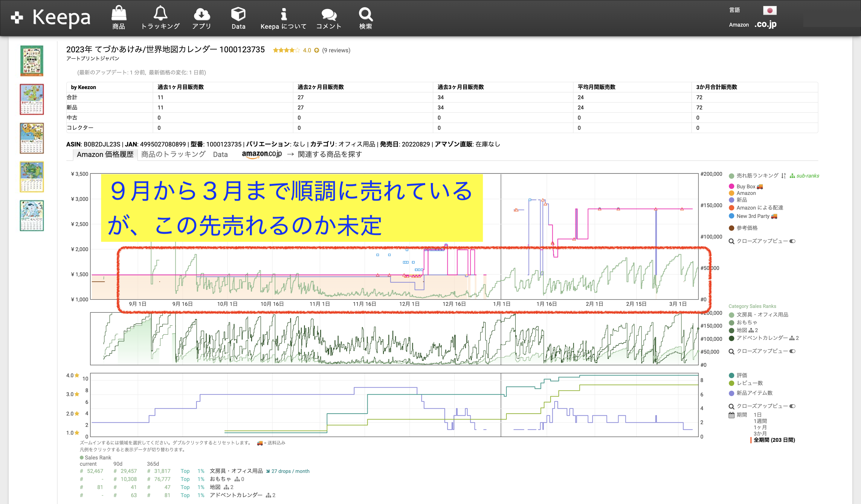The width and height of the screenshot is (861, 504).
Task: Open the Japan flag language selector
Action: [x=770, y=10]
